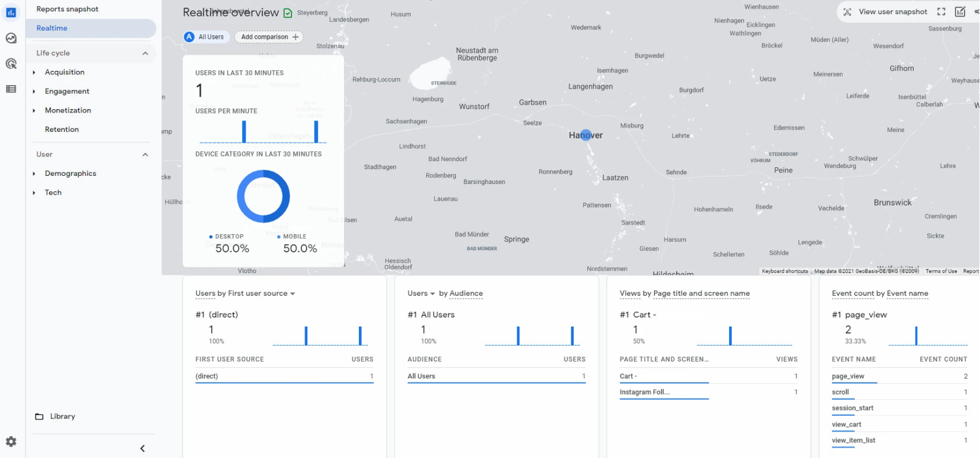980x466 pixels.
Task: Open Users by First user source dropdown
Action: coord(293,294)
